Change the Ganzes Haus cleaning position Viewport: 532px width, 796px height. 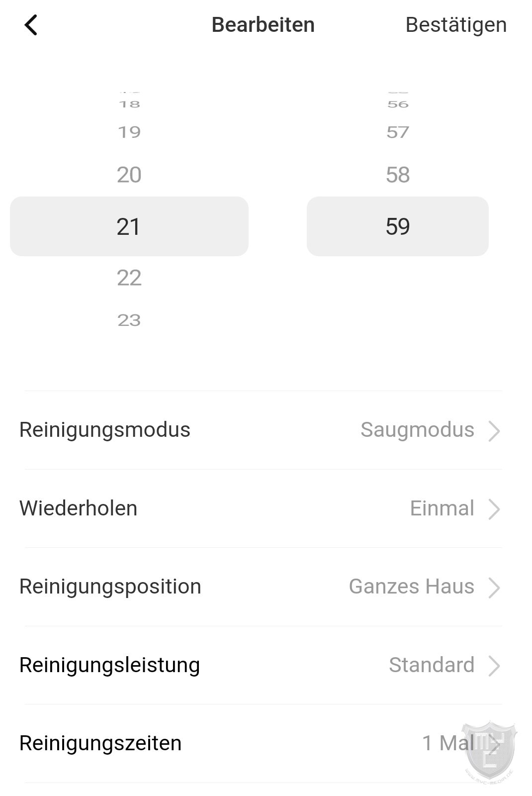point(412,587)
